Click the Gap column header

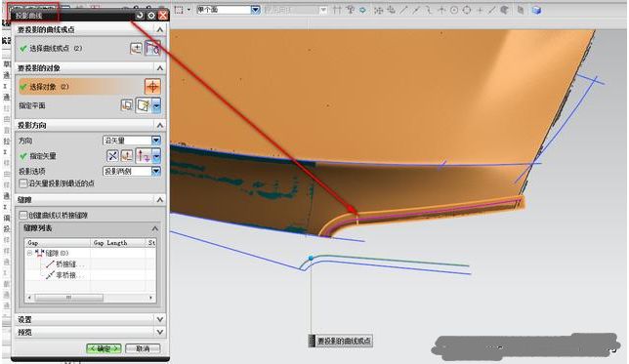click(58, 243)
